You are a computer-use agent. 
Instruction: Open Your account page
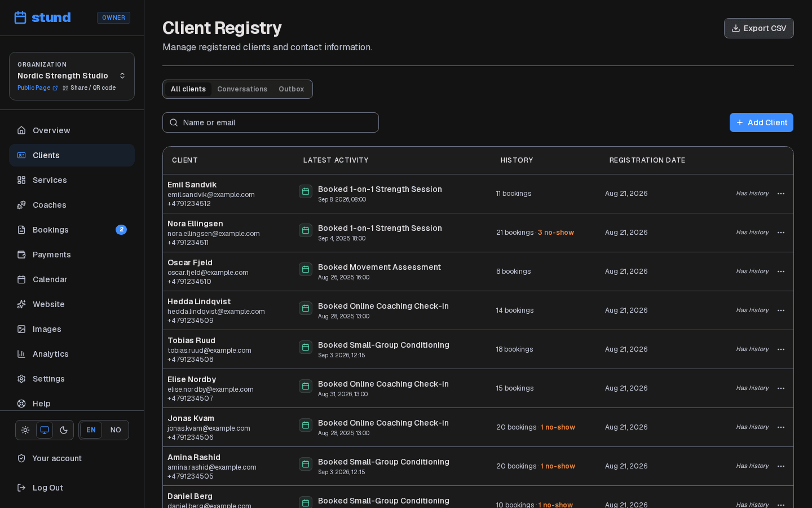click(x=72, y=458)
